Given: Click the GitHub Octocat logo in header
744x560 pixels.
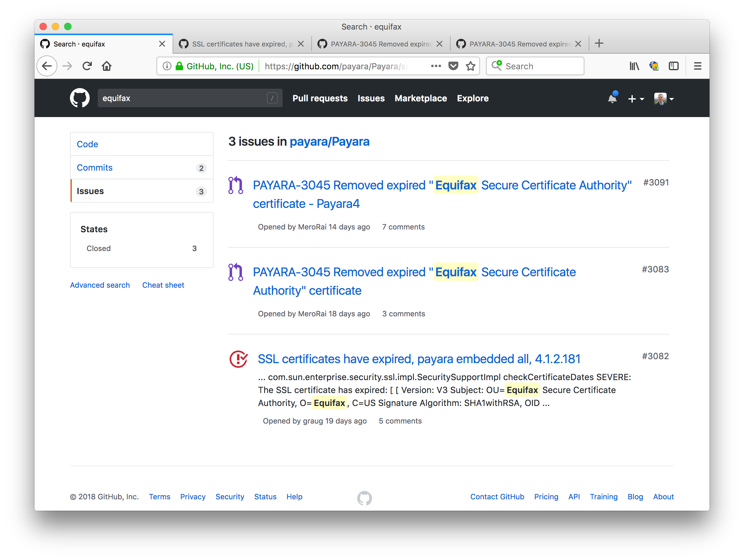Looking at the screenshot, I should pyautogui.click(x=80, y=98).
